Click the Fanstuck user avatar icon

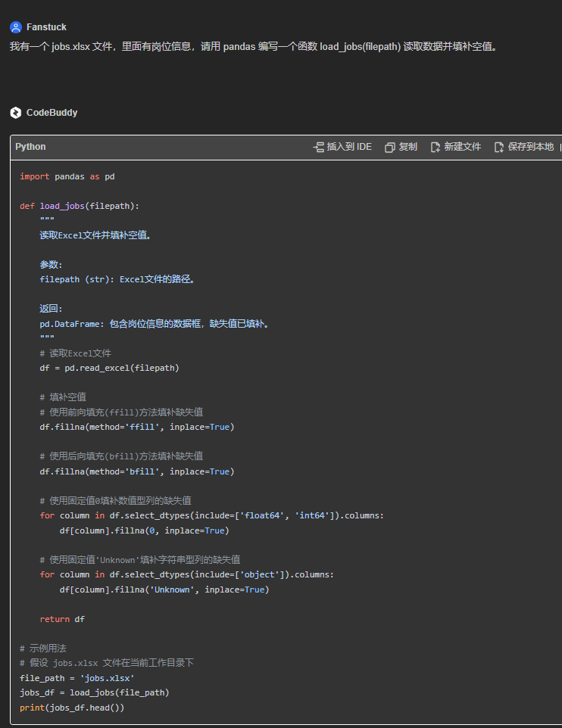(16, 27)
